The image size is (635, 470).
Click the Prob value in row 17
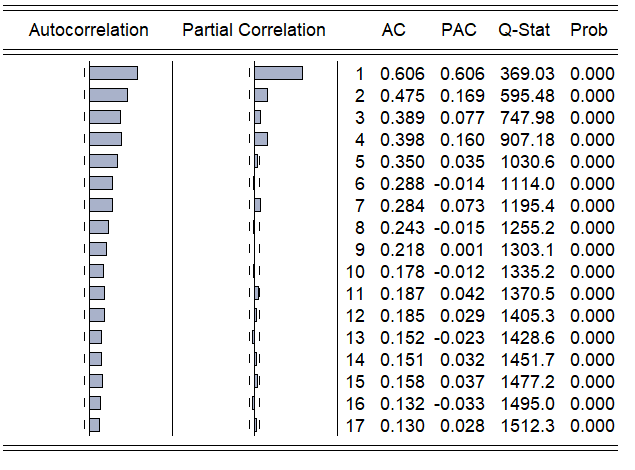click(592, 426)
